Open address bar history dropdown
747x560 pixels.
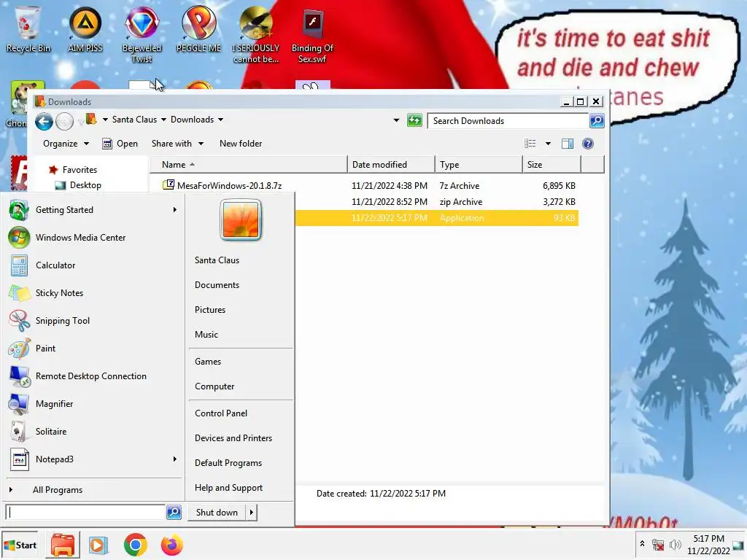coord(396,120)
